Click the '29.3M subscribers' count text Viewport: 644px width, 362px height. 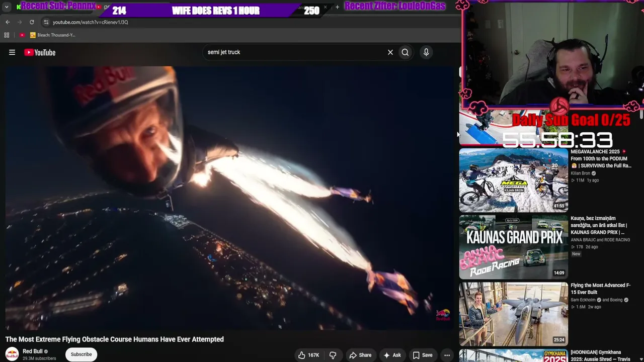tap(39, 358)
